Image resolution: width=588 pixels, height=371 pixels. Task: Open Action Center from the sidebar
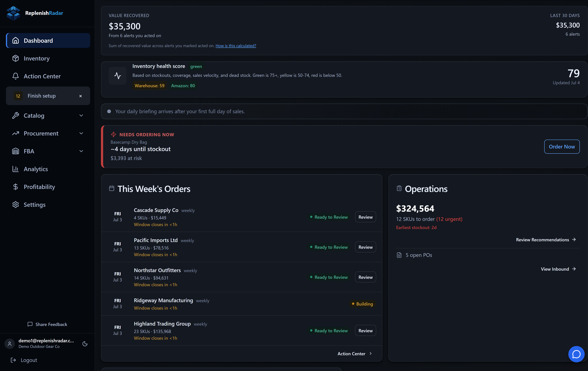pyautogui.click(x=48, y=76)
